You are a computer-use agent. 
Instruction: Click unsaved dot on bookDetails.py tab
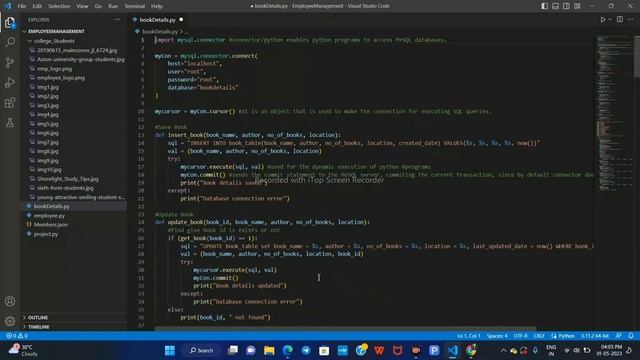[181, 20]
